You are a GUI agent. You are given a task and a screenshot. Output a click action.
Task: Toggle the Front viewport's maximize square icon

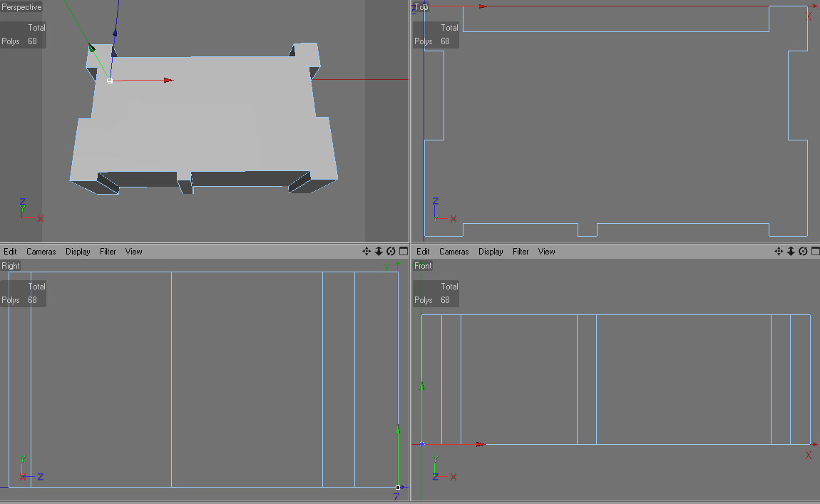pos(815,252)
